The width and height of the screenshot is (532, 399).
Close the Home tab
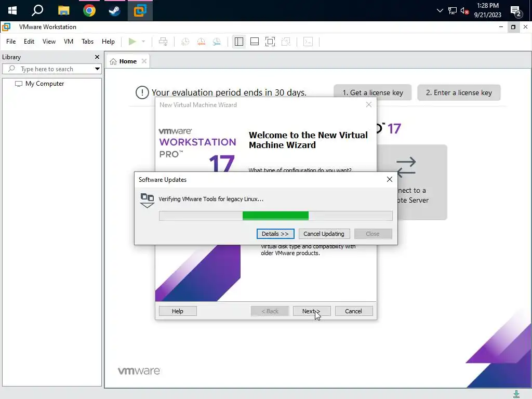tap(144, 61)
